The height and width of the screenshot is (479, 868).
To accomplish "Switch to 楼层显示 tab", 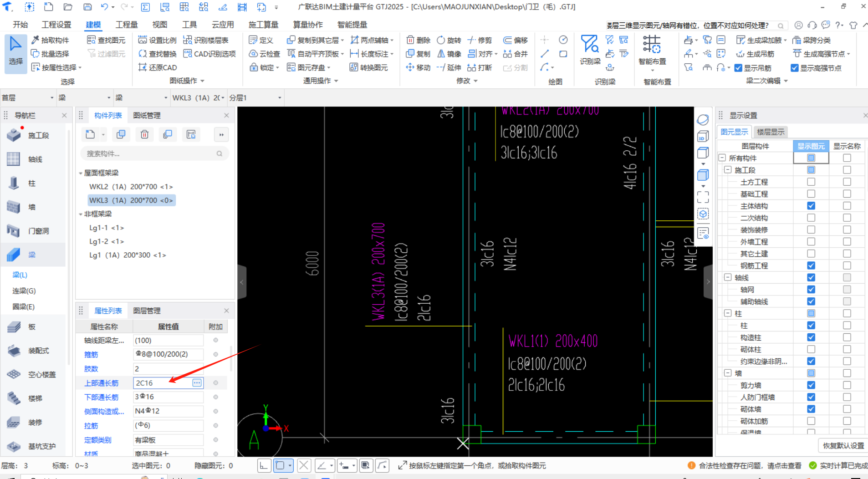I will point(771,132).
